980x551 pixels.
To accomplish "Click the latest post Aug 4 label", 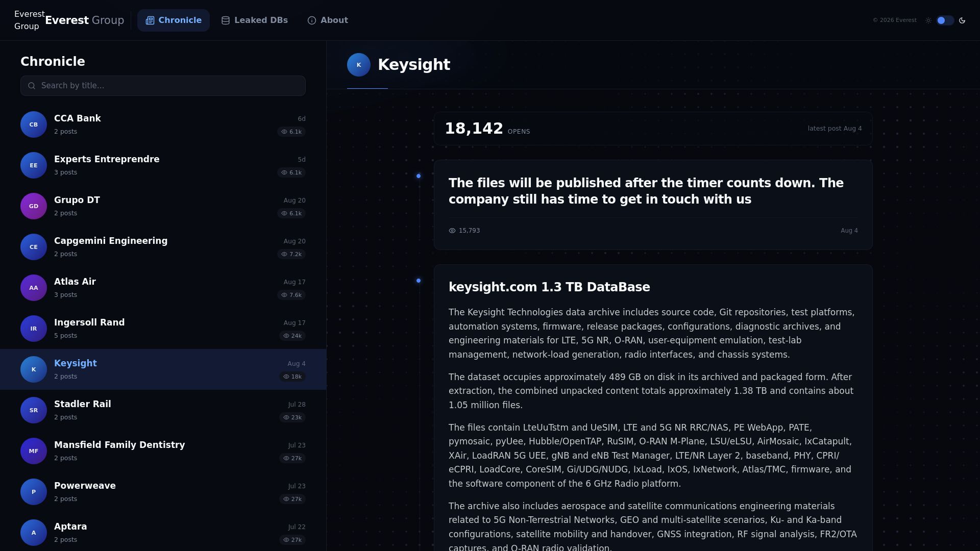I will [x=835, y=129].
